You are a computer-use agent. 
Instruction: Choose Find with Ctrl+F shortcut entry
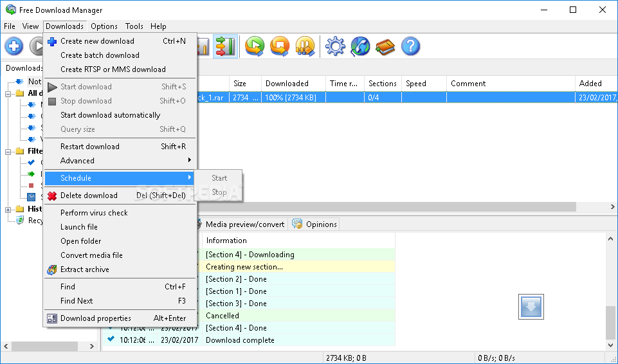(120, 287)
